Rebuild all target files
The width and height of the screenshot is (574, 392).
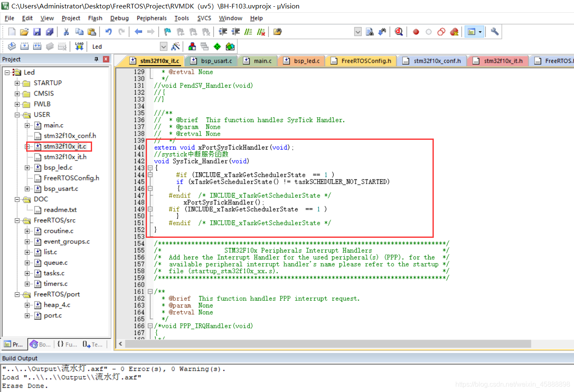tap(37, 46)
